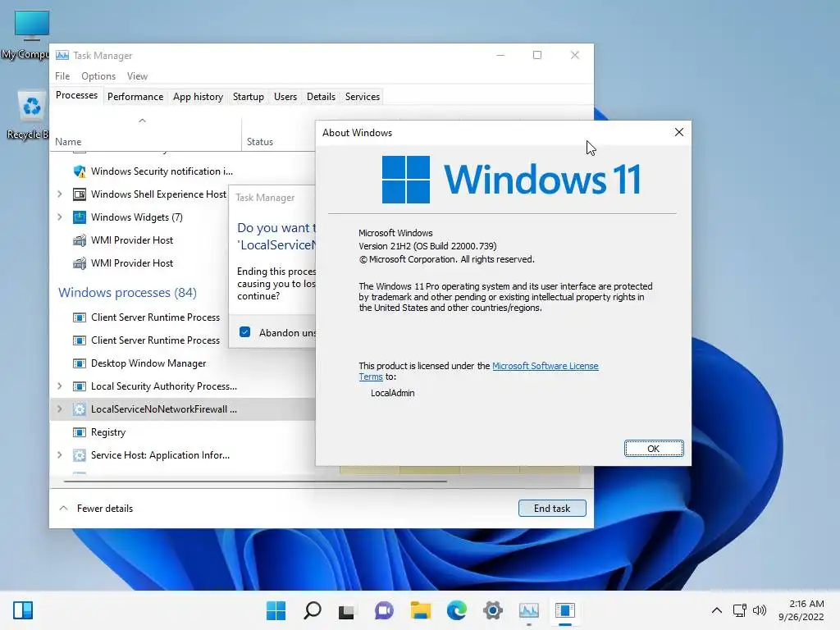
Task: Switch to About Windows taskbar icon
Action: pyautogui.click(x=564, y=610)
